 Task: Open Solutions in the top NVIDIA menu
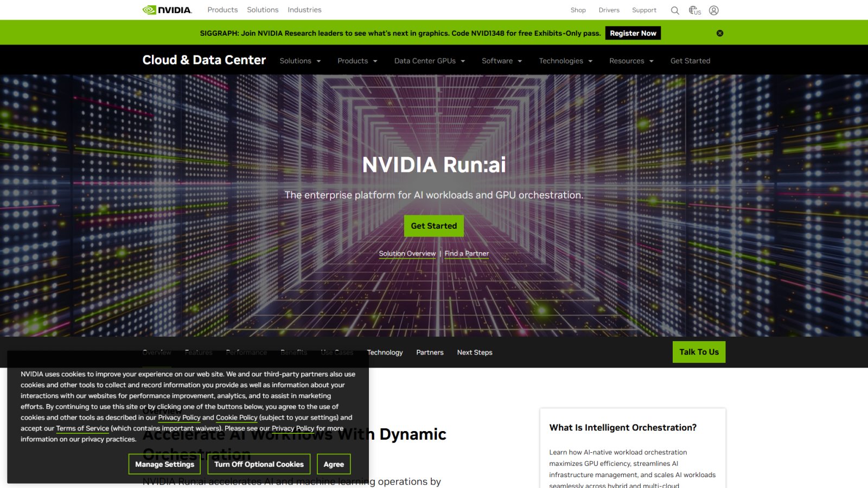[263, 10]
